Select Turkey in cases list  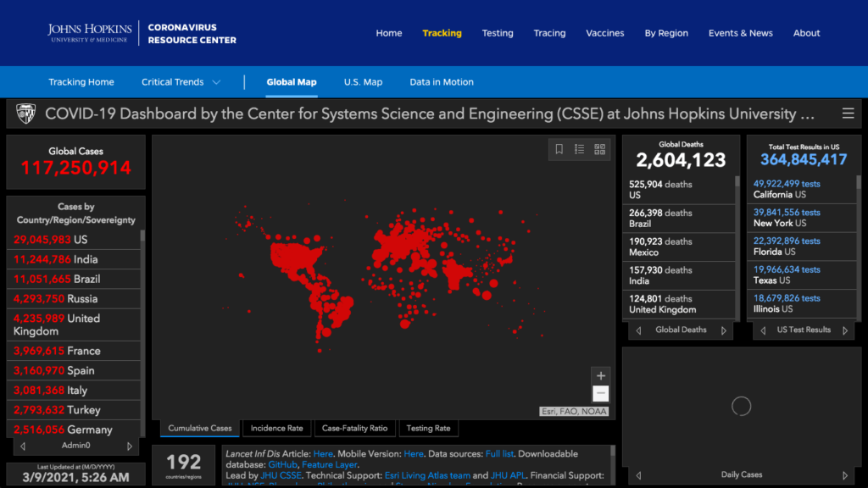(x=75, y=410)
